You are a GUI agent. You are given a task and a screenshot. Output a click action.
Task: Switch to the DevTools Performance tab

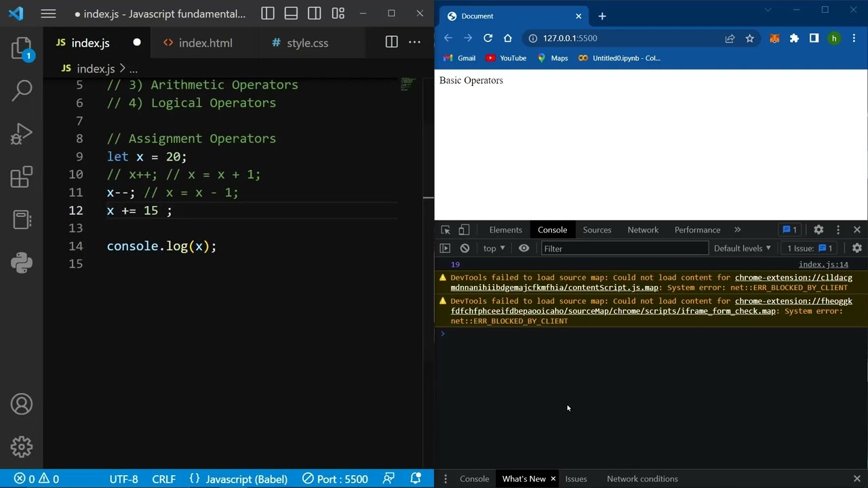coord(697,230)
